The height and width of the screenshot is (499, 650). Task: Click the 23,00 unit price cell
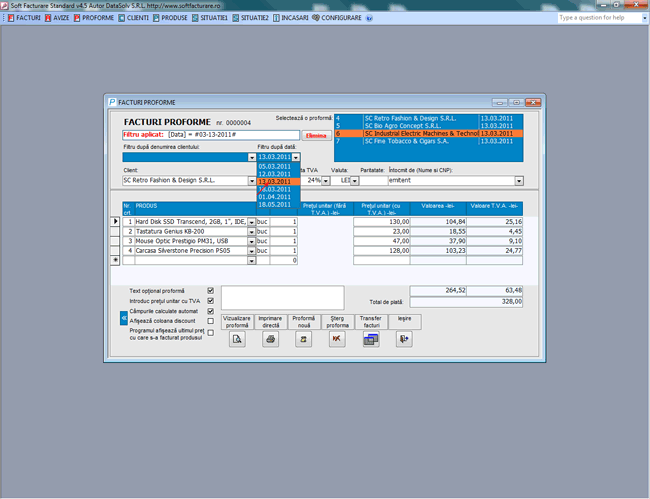tap(381, 231)
